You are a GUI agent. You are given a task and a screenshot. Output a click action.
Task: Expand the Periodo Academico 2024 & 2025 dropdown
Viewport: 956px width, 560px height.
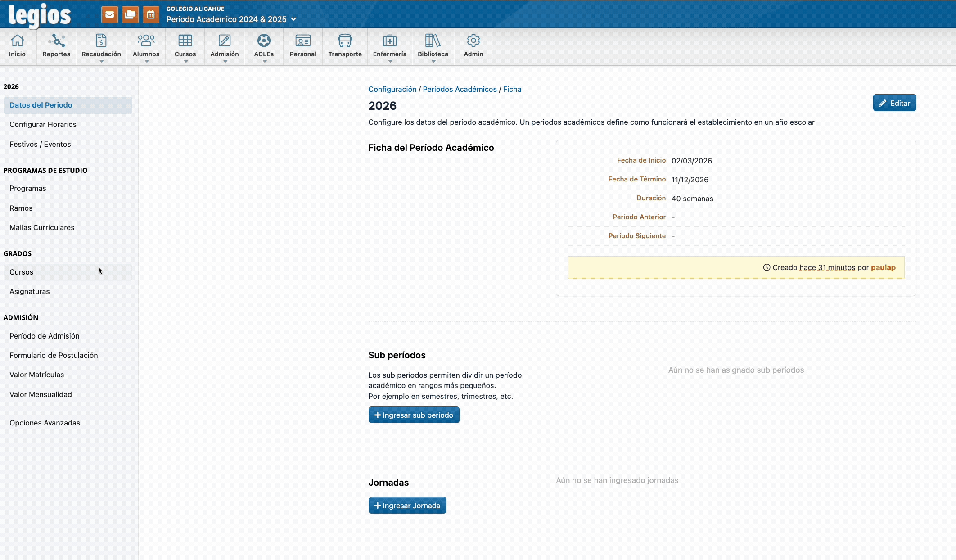(293, 19)
